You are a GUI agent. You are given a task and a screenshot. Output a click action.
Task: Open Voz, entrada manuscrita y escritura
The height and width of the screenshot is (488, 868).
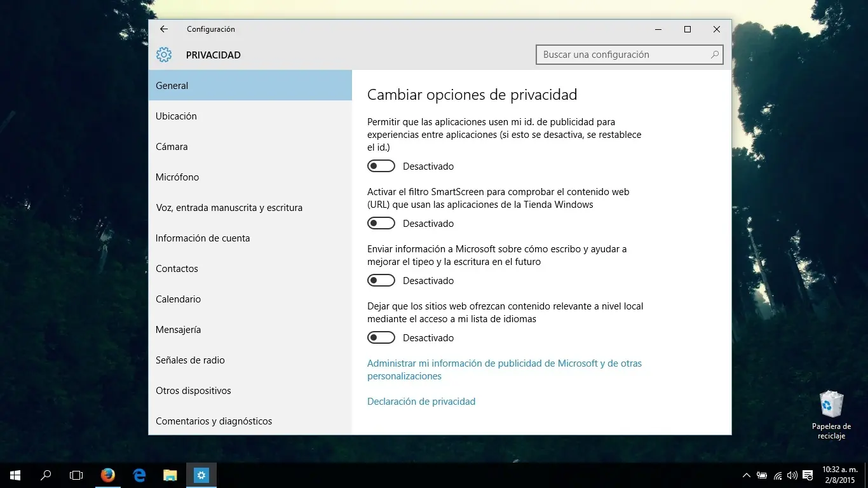[x=250, y=207]
